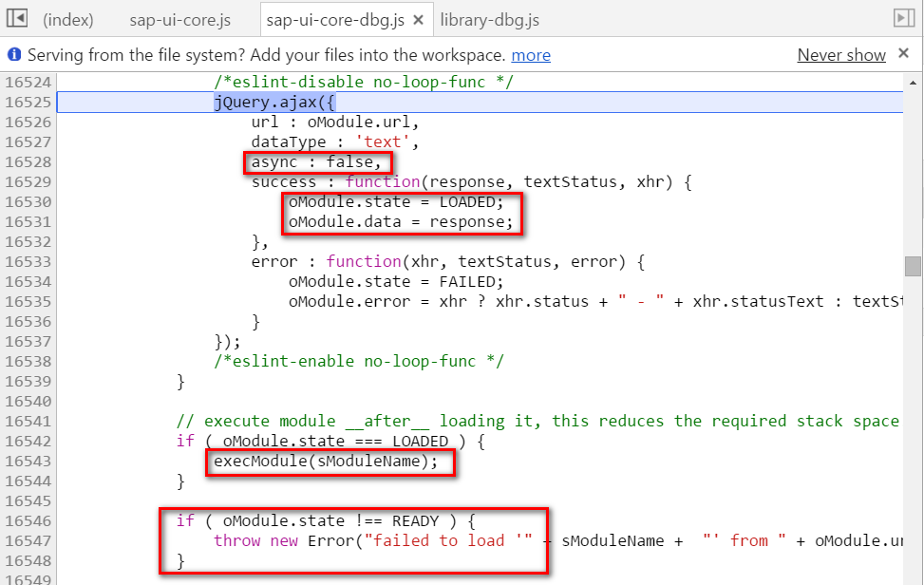Click the vertical scrollbar thumb
Image resolution: width=924 pixels, height=585 pixels.
[x=913, y=266]
